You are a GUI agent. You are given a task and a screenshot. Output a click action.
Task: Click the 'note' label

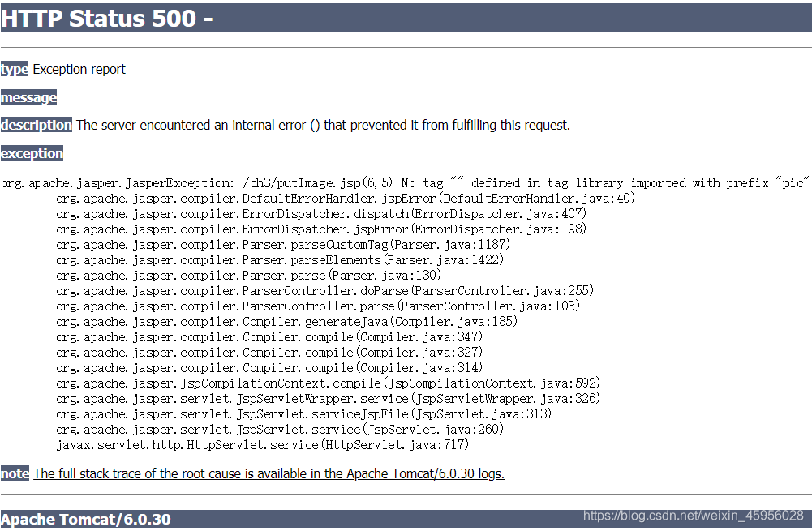pyautogui.click(x=15, y=473)
